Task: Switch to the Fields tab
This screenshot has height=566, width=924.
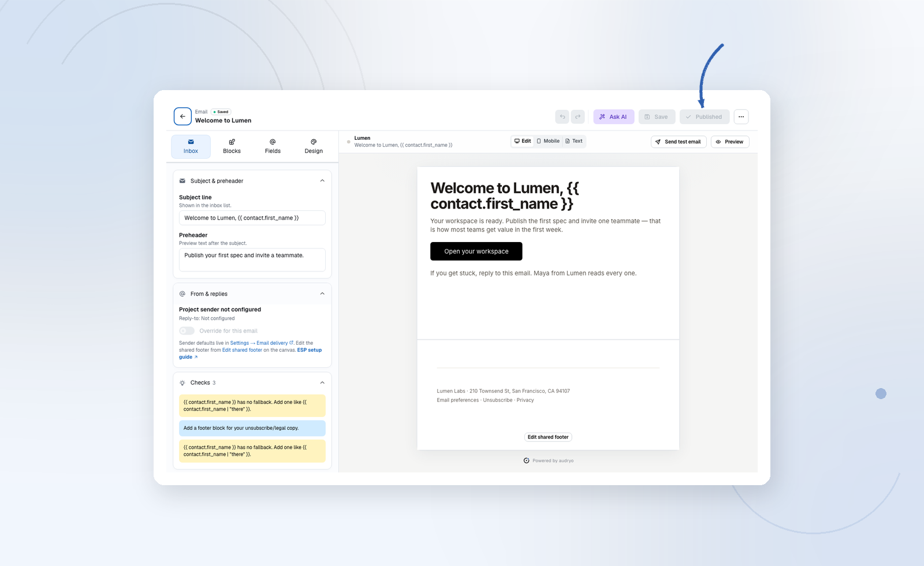Action: coord(273,147)
